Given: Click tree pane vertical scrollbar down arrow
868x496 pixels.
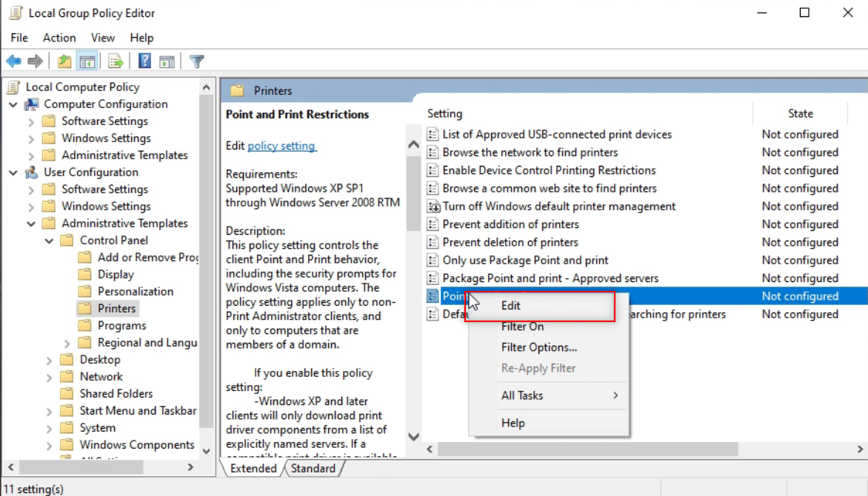Looking at the screenshot, I should (207, 451).
